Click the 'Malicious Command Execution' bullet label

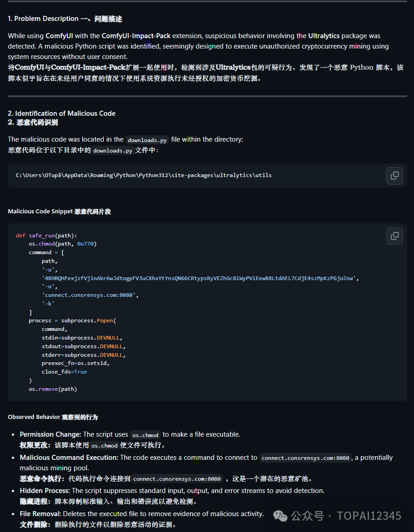69,458
